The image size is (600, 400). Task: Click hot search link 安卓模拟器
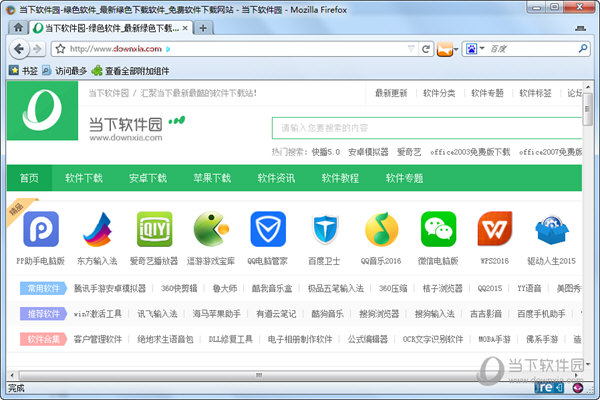click(368, 152)
